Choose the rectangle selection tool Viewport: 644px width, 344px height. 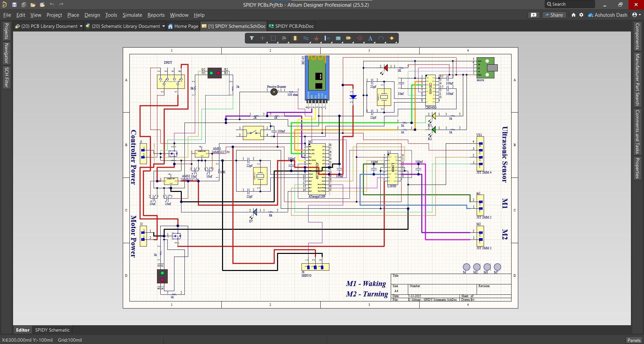tap(273, 38)
